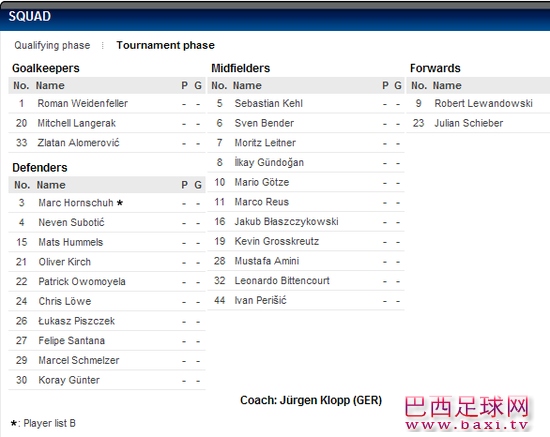Open Mario Götze player page
The image size is (550, 437).
coord(262,182)
